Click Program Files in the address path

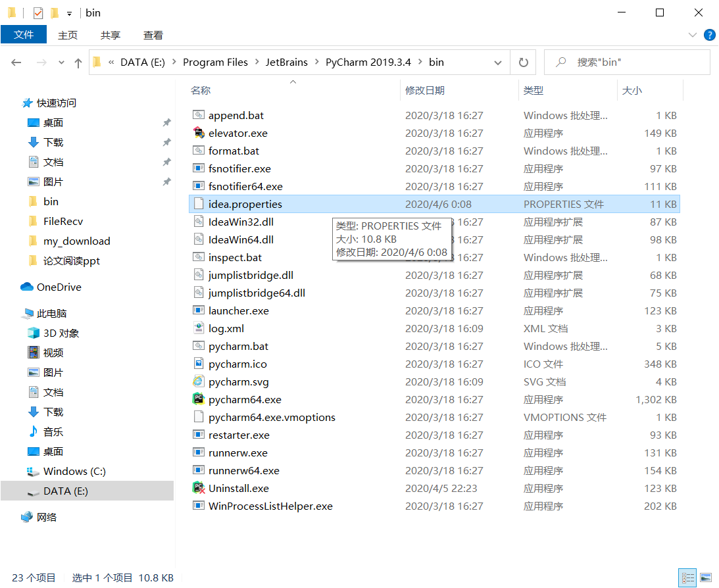point(215,62)
